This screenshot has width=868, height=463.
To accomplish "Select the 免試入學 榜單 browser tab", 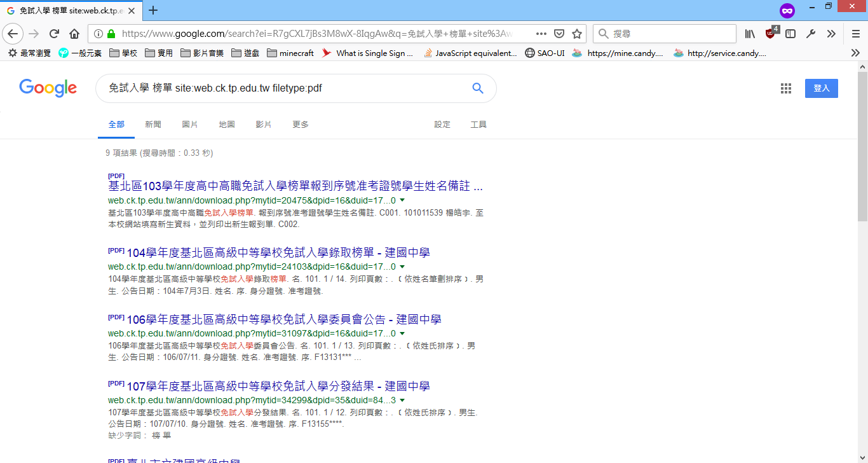I will (71, 10).
